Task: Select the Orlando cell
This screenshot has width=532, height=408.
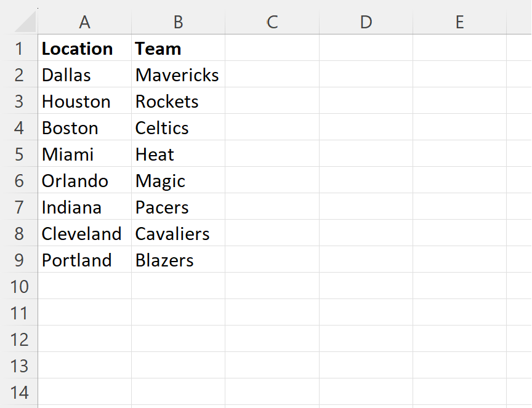Action: point(85,180)
